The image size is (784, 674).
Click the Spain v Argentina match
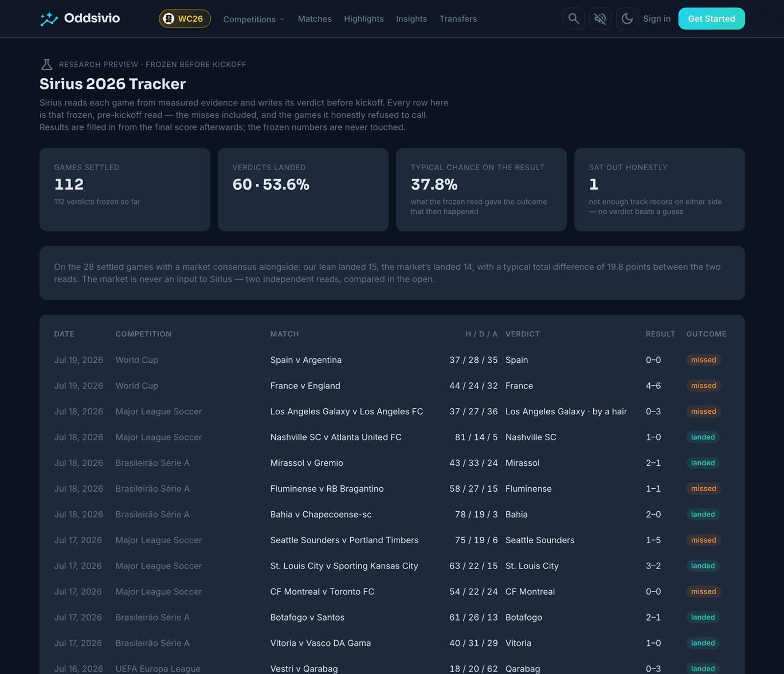(x=306, y=360)
